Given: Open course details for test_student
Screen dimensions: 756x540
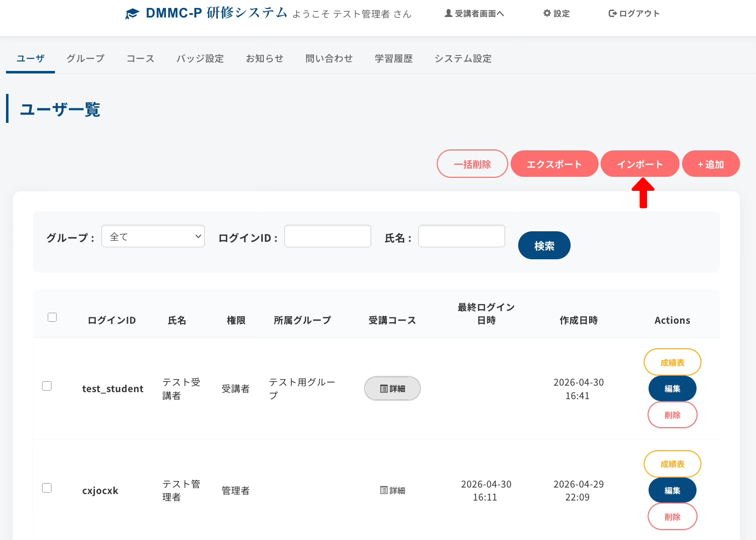Looking at the screenshot, I should pos(392,389).
